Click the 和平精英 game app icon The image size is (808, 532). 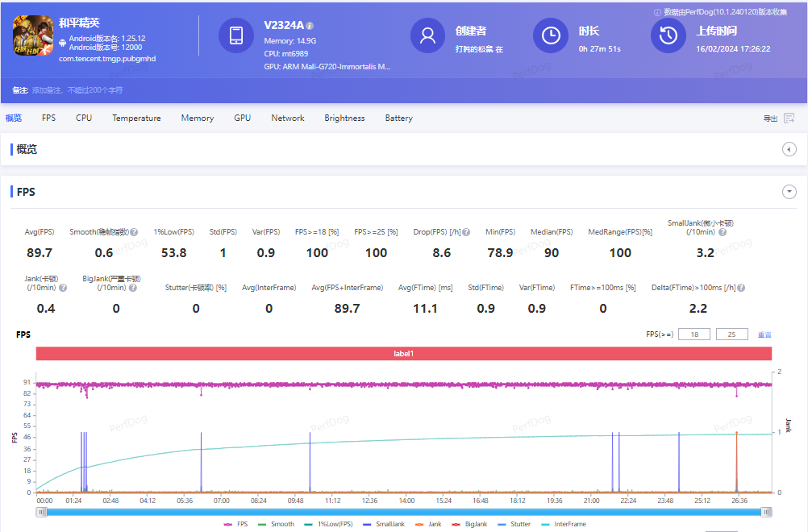[32, 36]
